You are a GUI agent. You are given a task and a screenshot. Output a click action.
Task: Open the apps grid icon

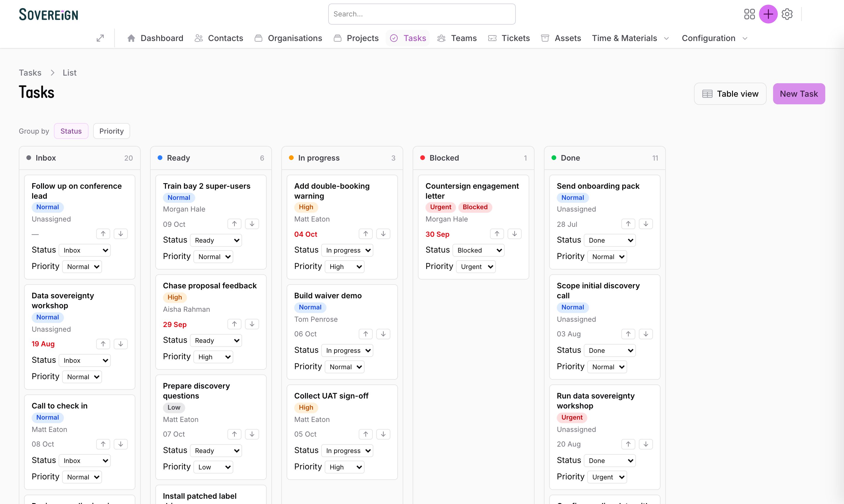749,14
